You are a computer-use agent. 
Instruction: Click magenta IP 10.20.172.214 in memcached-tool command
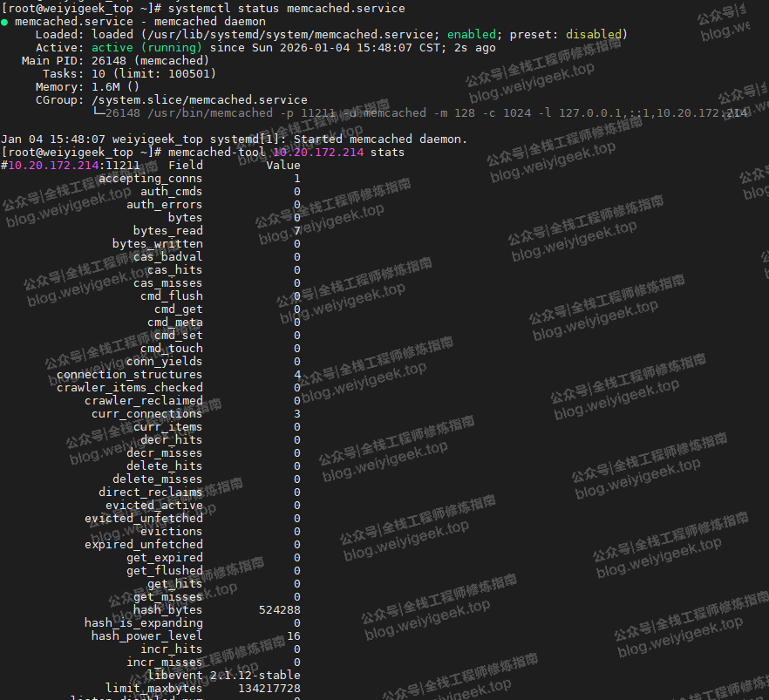coord(318,153)
